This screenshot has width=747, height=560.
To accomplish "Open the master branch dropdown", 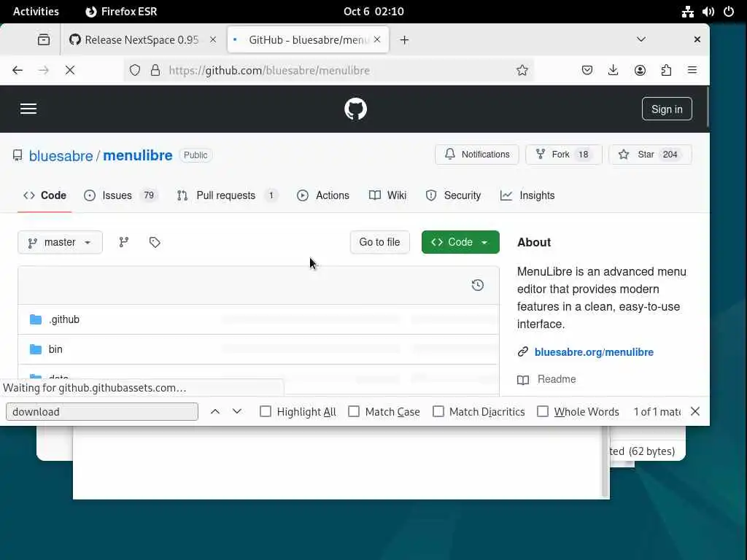I will tap(60, 242).
